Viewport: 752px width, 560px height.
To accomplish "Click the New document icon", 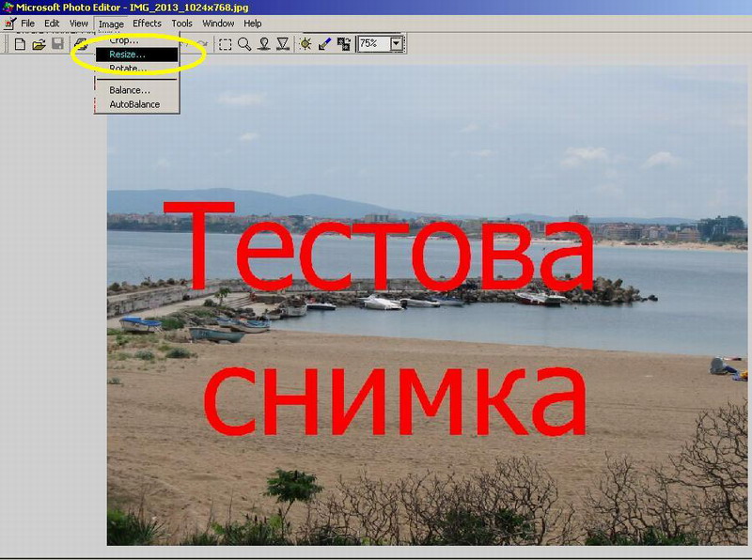I will coord(20,44).
